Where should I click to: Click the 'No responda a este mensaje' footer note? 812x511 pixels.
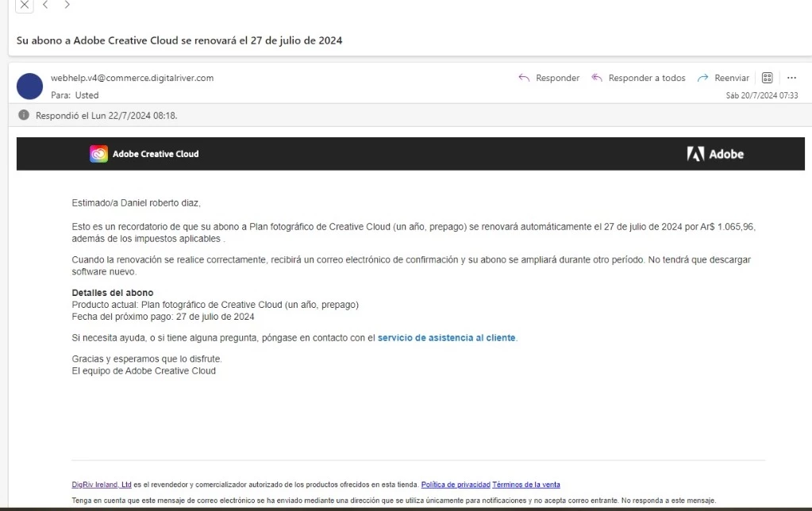(668, 501)
